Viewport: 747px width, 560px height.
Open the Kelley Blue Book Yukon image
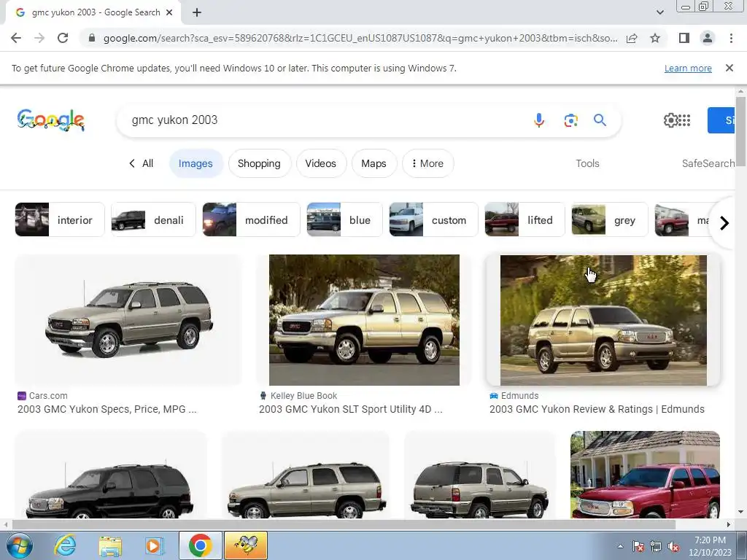pyautogui.click(x=364, y=320)
